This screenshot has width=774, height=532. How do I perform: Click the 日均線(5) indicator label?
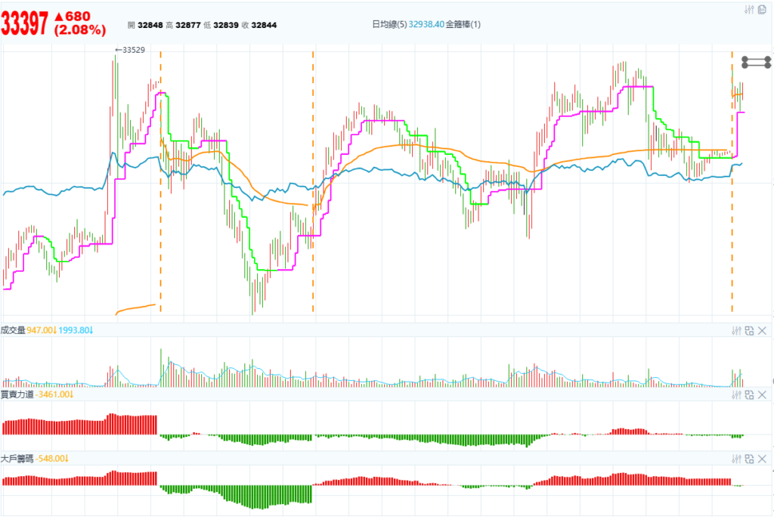pos(389,25)
